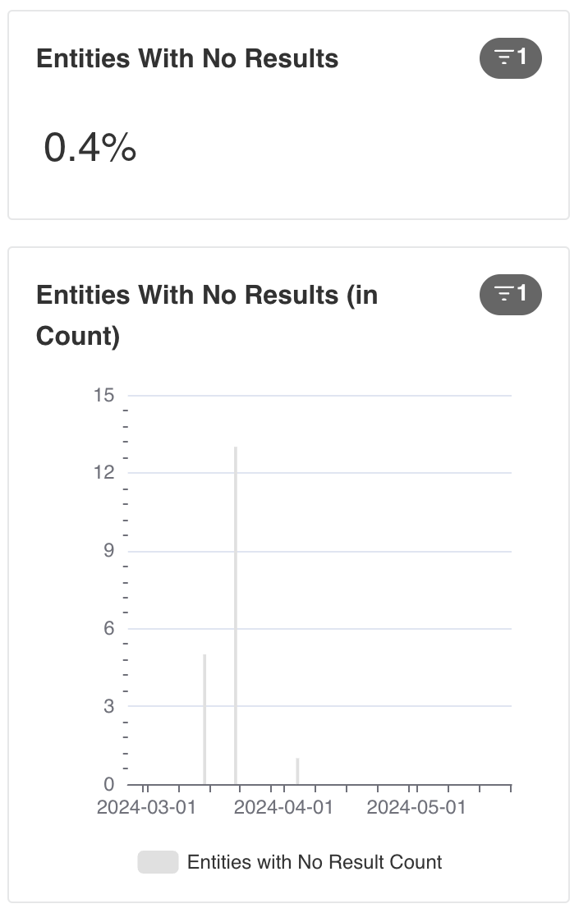Click the 12 y-axis label

(x=104, y=472)
